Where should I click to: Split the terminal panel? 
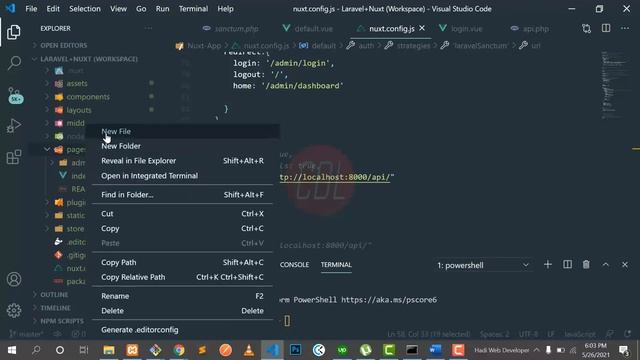567,264
